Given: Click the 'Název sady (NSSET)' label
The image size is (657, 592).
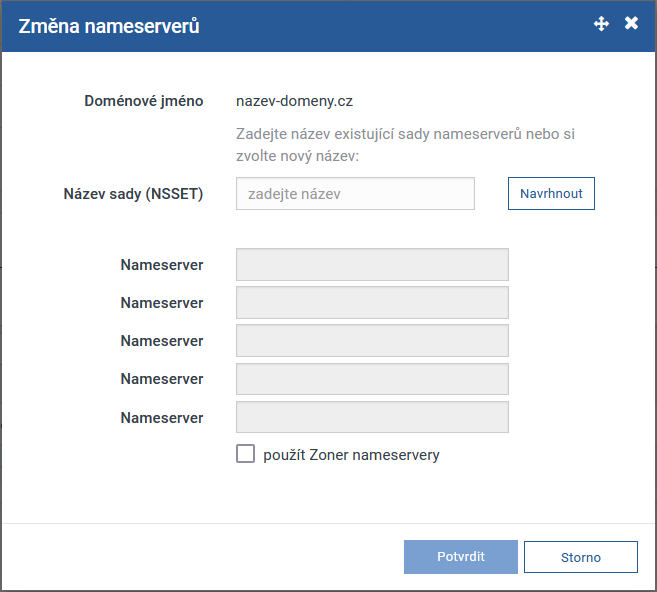Looking at the screenshot, I should coord(133,194).
